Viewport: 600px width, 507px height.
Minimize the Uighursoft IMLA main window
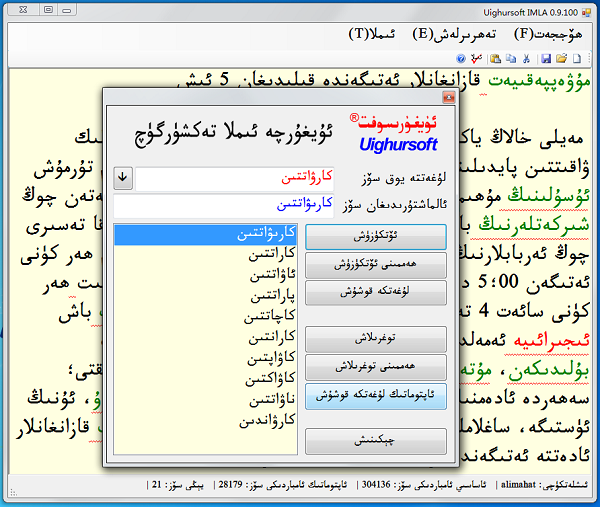click(x=67, y=10)
